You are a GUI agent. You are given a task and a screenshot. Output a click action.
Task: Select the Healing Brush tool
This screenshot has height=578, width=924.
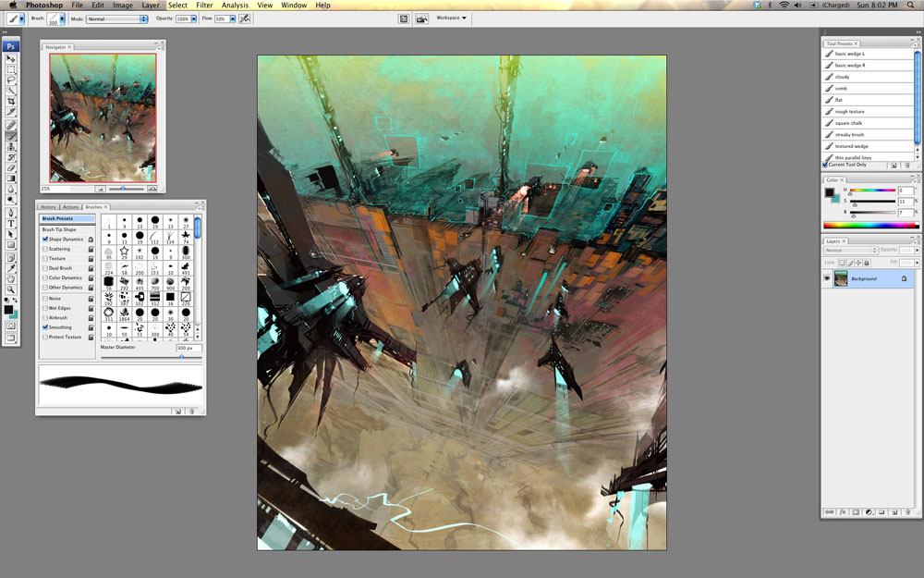[10, 125]
